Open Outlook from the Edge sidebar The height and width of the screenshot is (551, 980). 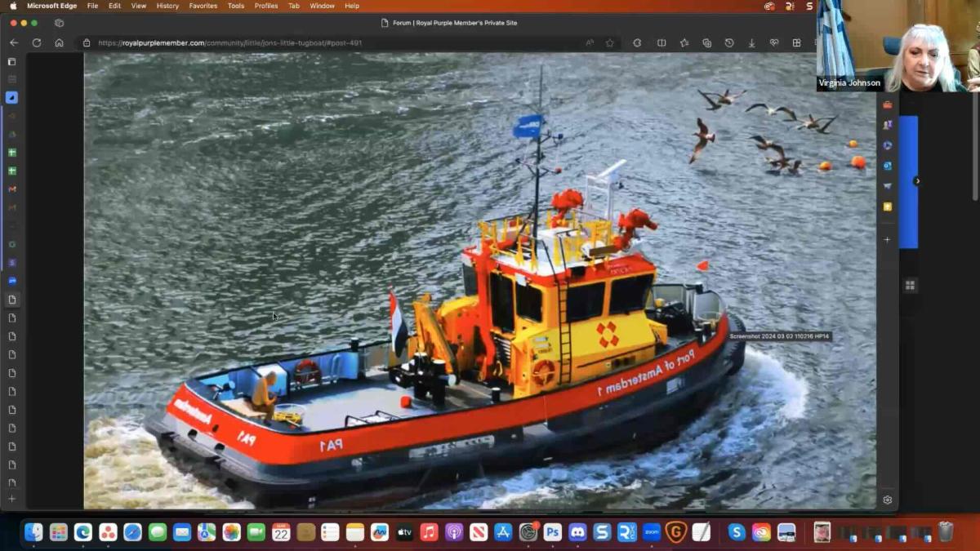pyautogui.click(x=888, y=166)
